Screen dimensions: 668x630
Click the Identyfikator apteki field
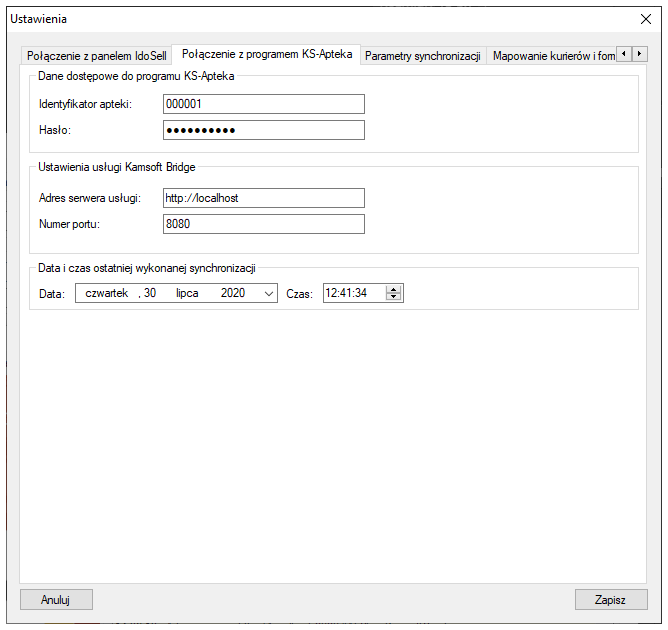point(263,104)
